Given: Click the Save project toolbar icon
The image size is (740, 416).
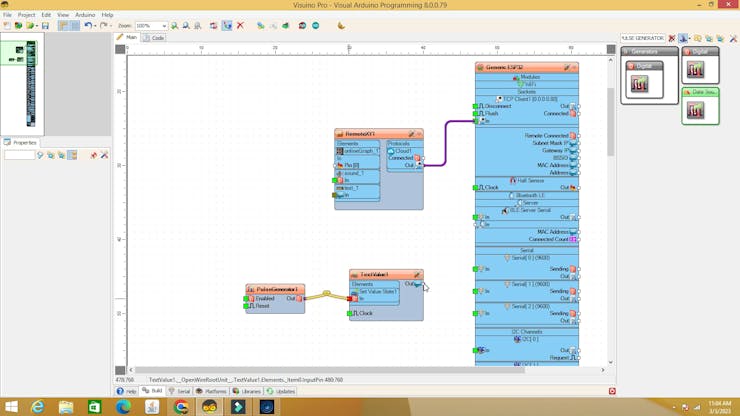Looking at the screenshot, I should pos(45,25).
